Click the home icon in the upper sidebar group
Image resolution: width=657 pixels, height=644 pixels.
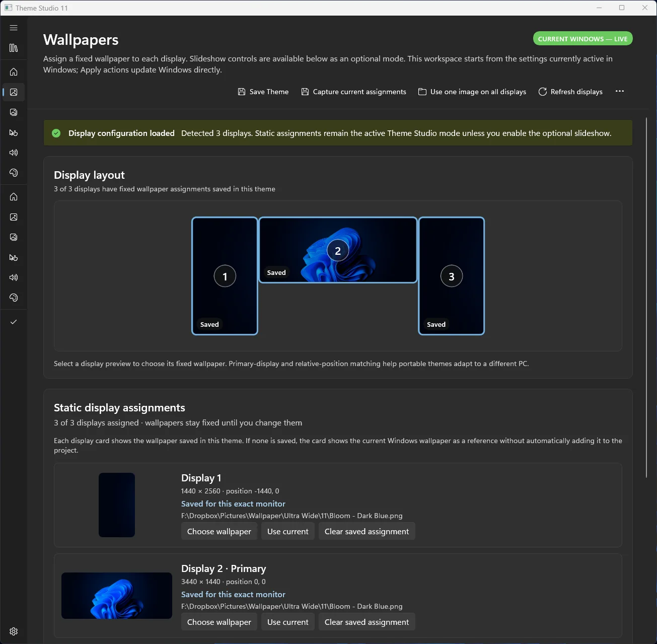click(14, 72)
